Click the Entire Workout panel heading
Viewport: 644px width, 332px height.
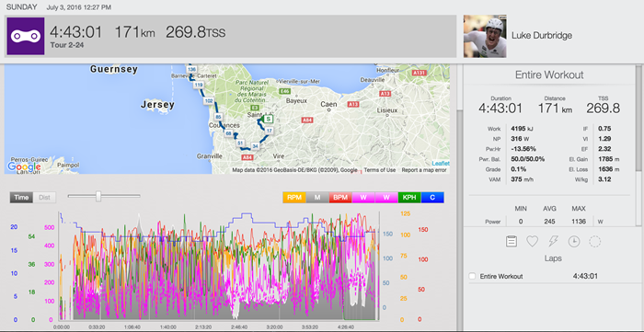pyautogui.click(x=549, y=75)
